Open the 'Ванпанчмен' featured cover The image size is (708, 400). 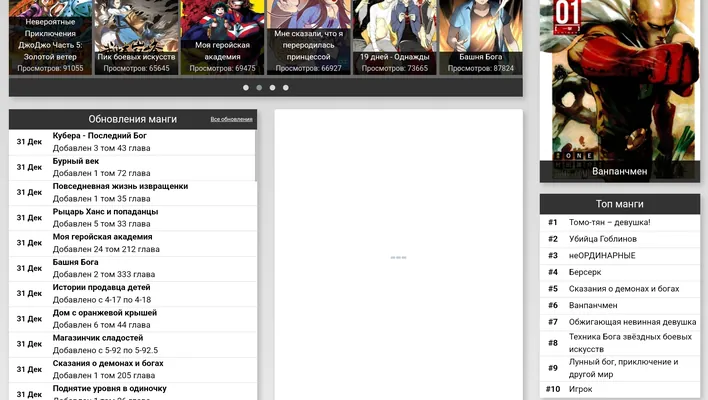[x=620, y=90]
